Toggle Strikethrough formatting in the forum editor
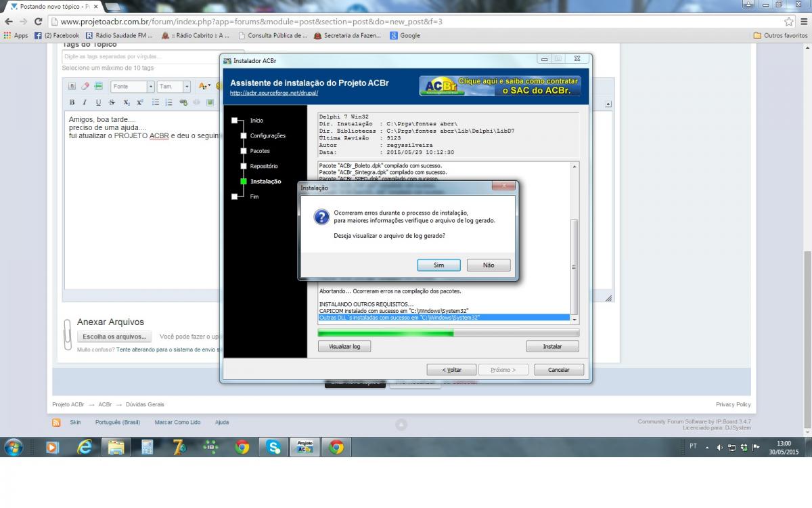The height and width of the screenshot is (508, 812). pyautogui.click(x=112, y=102)
